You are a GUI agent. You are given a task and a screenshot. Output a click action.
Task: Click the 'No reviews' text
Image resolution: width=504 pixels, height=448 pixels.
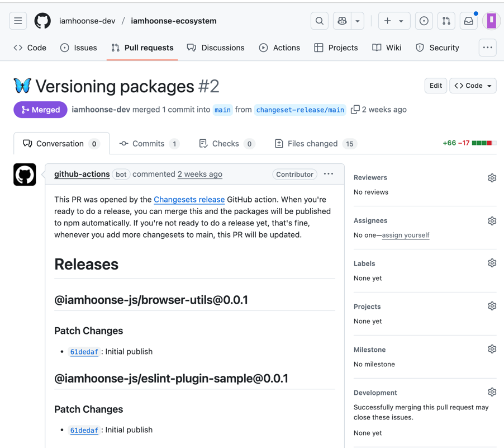(x=371, y=192)
